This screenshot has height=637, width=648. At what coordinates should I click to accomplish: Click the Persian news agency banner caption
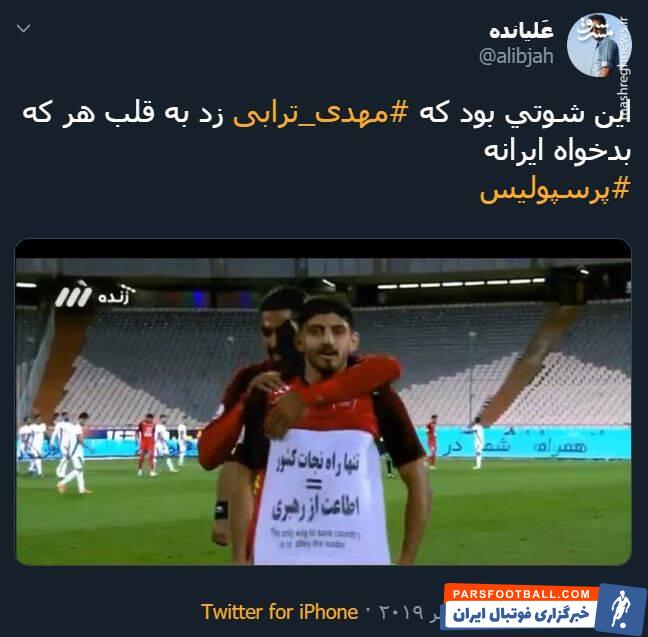[521, 614]
